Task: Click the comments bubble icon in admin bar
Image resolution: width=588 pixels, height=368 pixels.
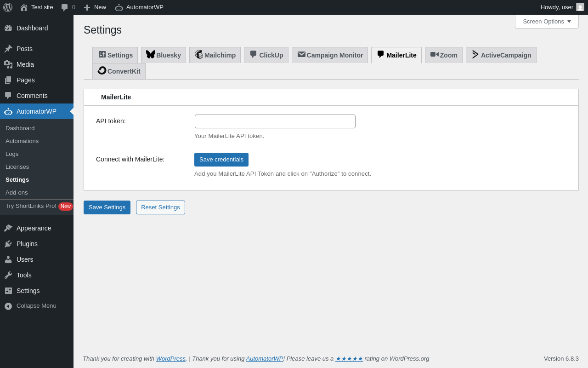Action: point(65,7)
